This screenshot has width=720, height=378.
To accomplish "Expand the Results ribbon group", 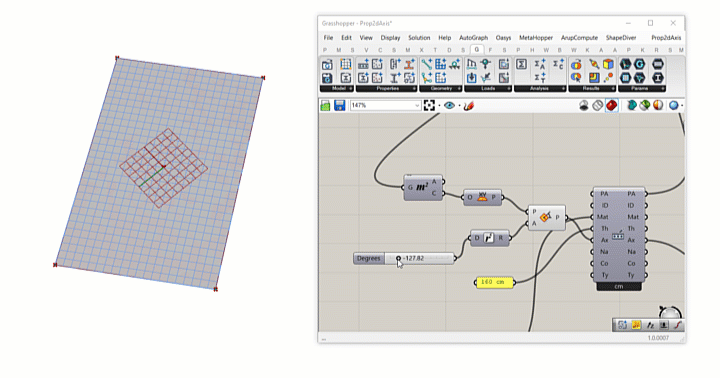I will click(591, 88).
